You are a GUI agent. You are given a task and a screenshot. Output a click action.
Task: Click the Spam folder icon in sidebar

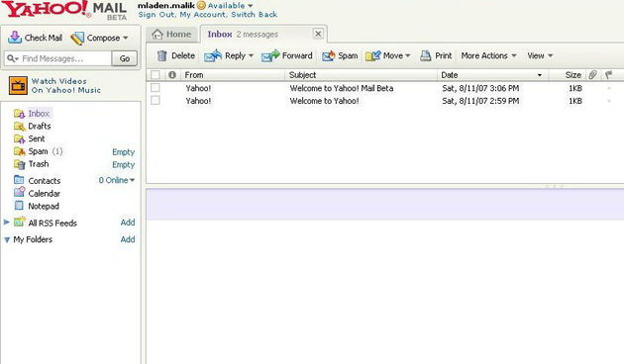(x=20, y=151)
